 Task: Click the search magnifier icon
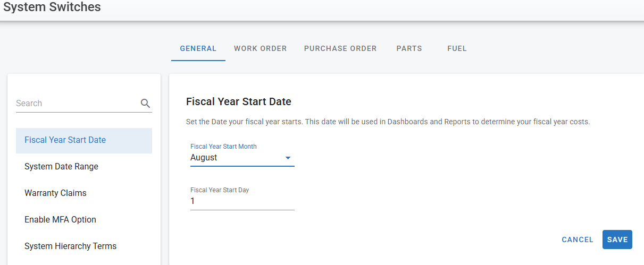(145, 104)
